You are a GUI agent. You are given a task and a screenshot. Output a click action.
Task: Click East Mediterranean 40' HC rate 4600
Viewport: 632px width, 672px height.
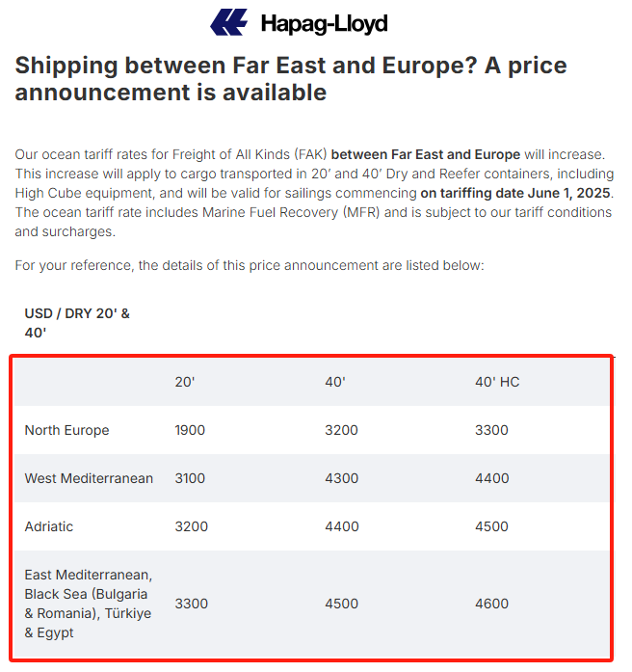[x=491, y=604]
